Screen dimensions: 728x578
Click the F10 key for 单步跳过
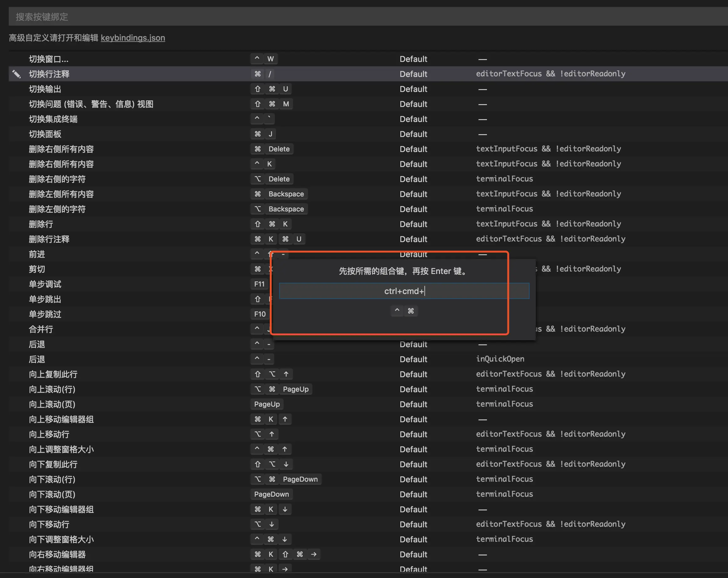point(260,314)
